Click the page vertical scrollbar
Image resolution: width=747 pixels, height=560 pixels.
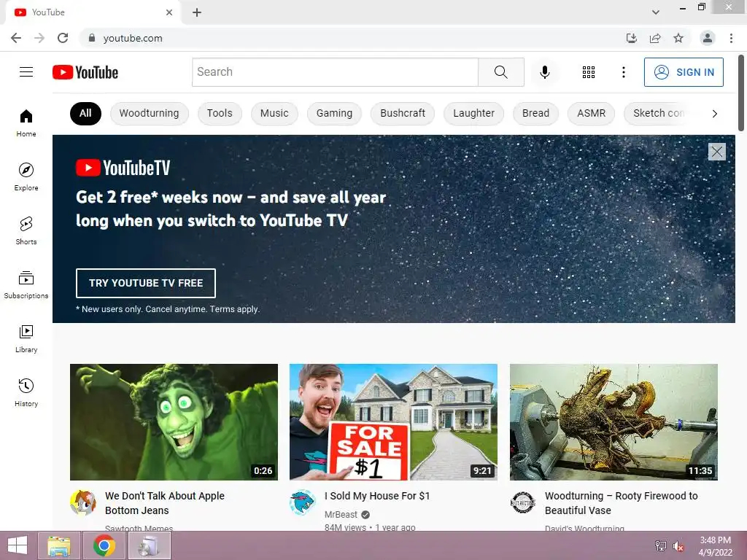pos(741,93)
